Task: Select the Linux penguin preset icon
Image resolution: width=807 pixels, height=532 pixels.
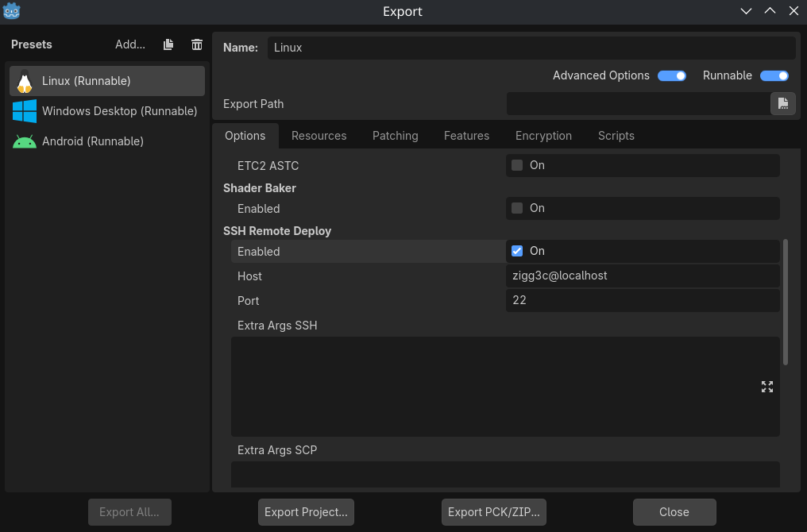Action: [x=25, y=81]
